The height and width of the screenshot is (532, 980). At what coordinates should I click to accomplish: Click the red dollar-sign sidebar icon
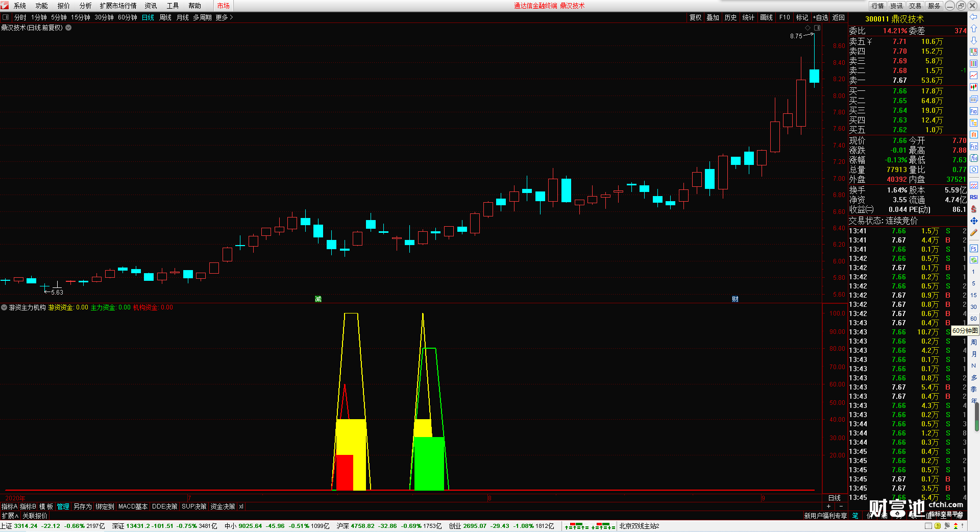974,209
